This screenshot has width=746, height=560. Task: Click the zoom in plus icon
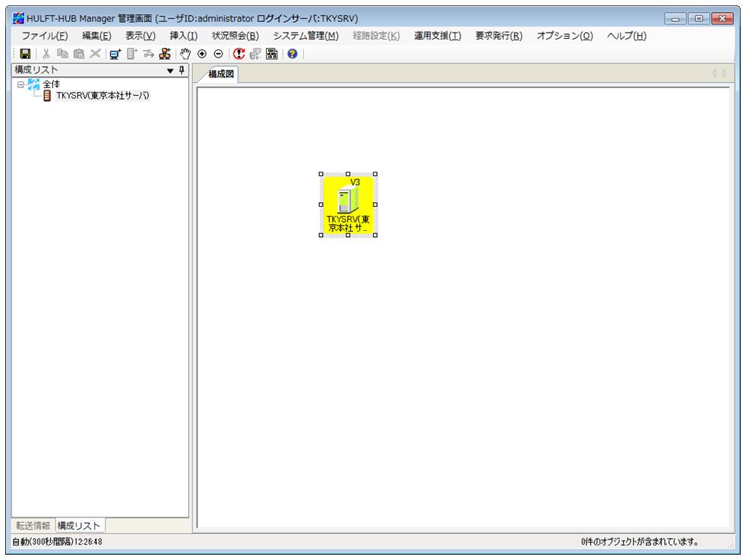point(202,54)
